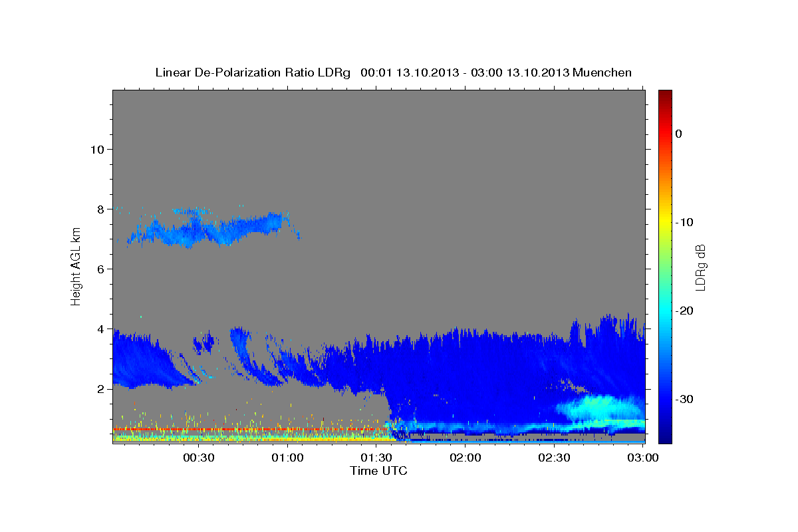This screenshot has height=532, width=798.
Task: Click the 'LDRg dB' colorbar label
Action: click(700, 267)
